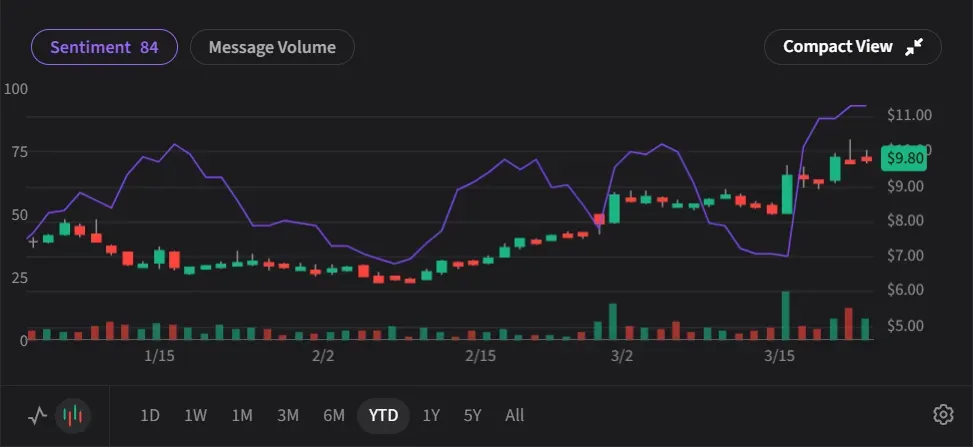Click the 2/2 date label
Image resolution: width=973 pixels, height=447 pixels.
coord(323,356)
